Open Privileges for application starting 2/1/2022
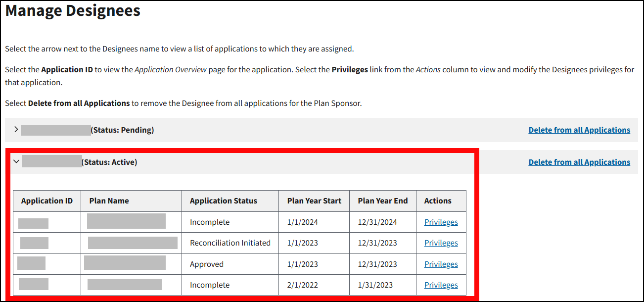This screenshot has width=644, height=302. pyautogui.click(x=441, y=285)
